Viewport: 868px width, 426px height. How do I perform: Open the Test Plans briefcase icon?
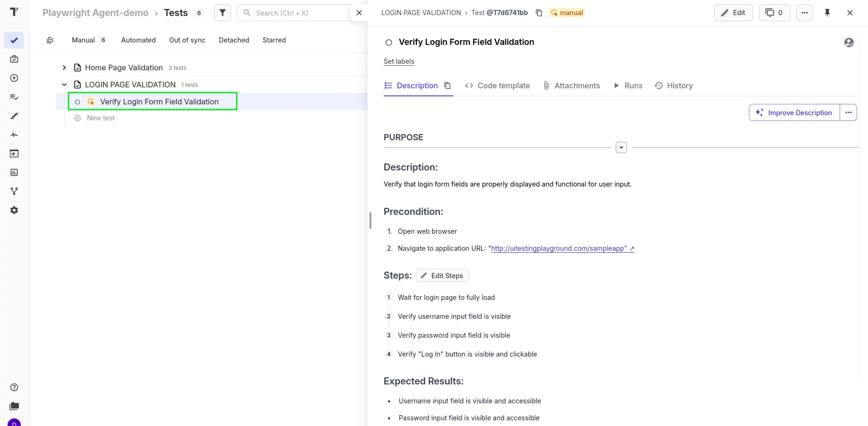tap(14, 59)
